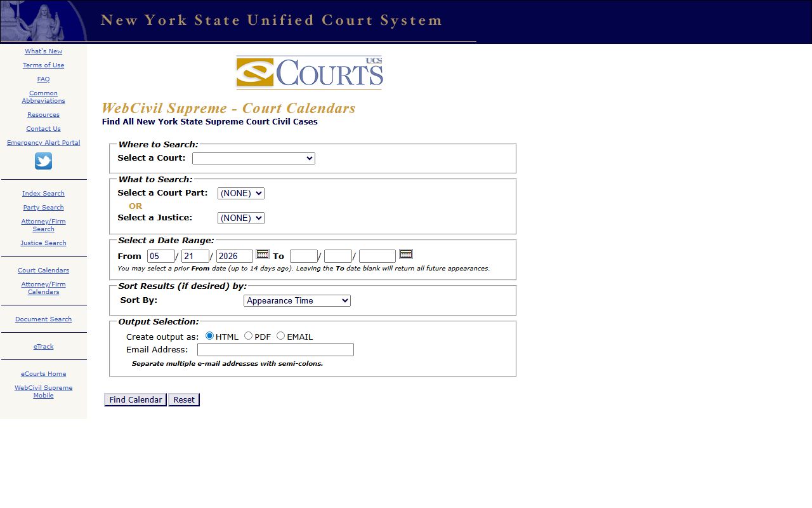Click the From month field

pos(160,256)
